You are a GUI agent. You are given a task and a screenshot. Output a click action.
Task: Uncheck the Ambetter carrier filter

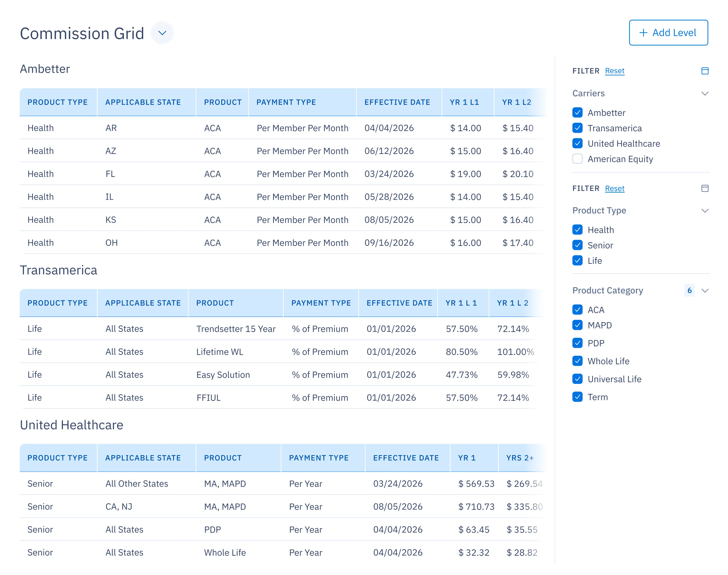(577, 113)
